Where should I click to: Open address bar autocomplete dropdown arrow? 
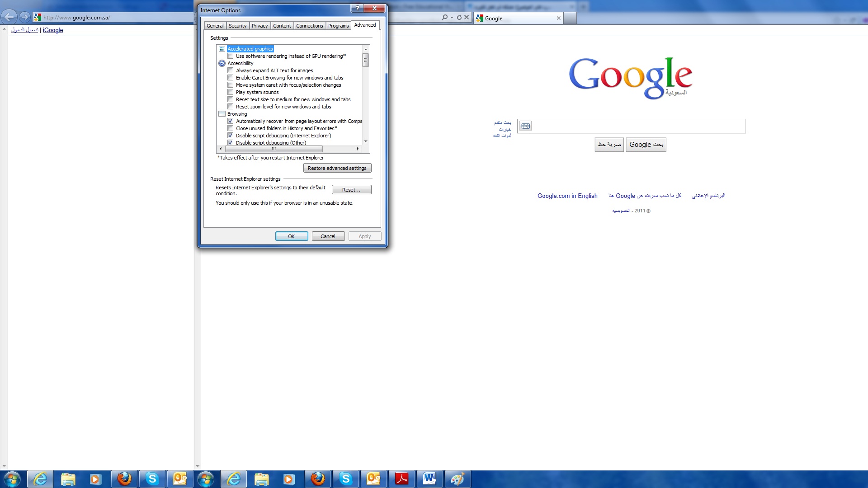pyautogui.click(x=452, y=18)
